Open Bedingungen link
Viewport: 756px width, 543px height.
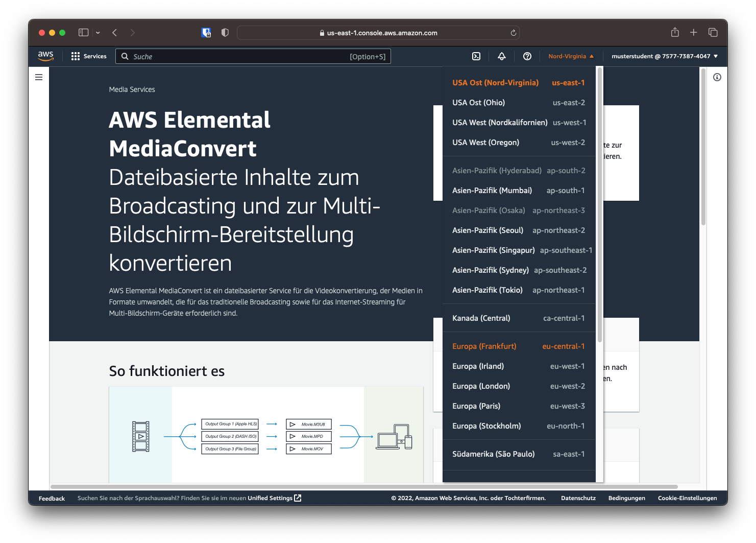click(627, 498)
